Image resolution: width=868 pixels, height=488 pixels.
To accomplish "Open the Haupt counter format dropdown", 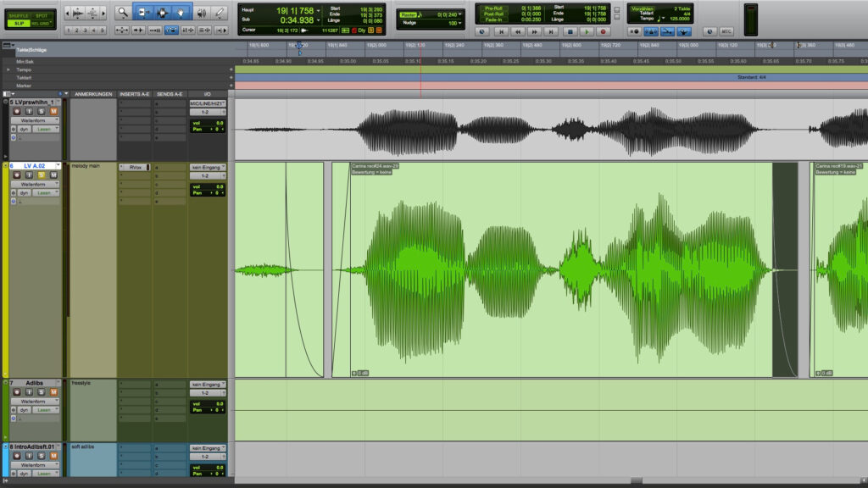I will point(319,11).
